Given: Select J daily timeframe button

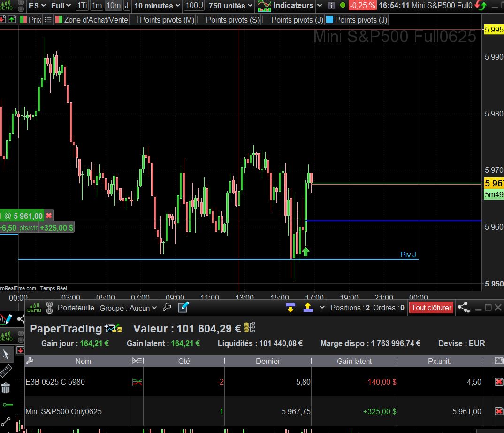Looking at the screenshot, I should click(x=126, y=6).
